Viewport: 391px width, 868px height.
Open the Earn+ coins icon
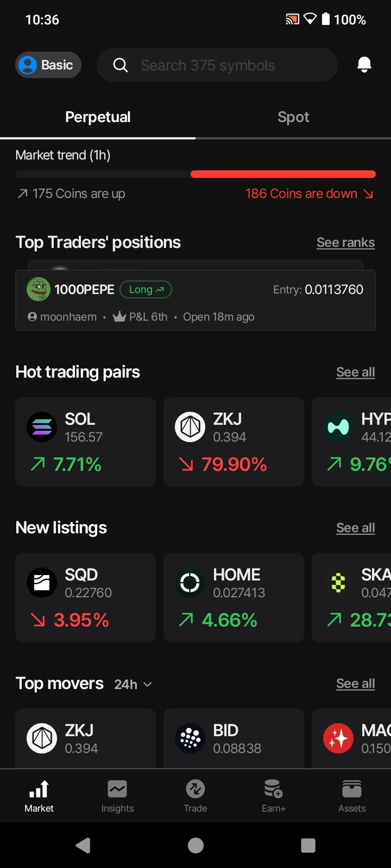[x=273, y=789]
